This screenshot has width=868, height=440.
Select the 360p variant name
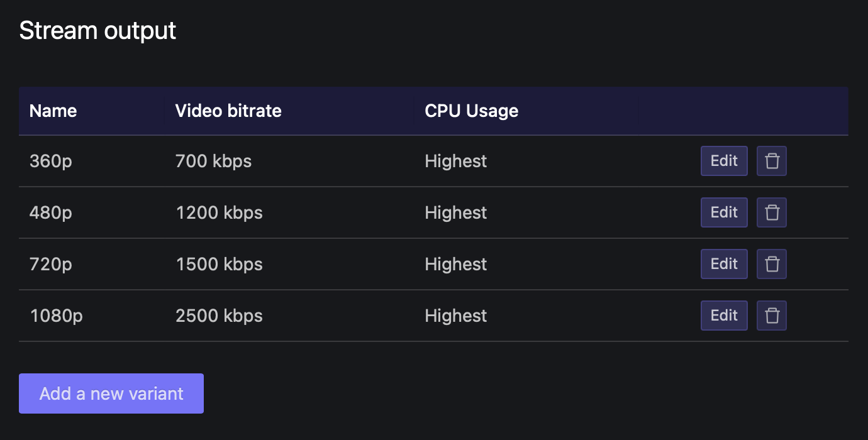point(50,161)
